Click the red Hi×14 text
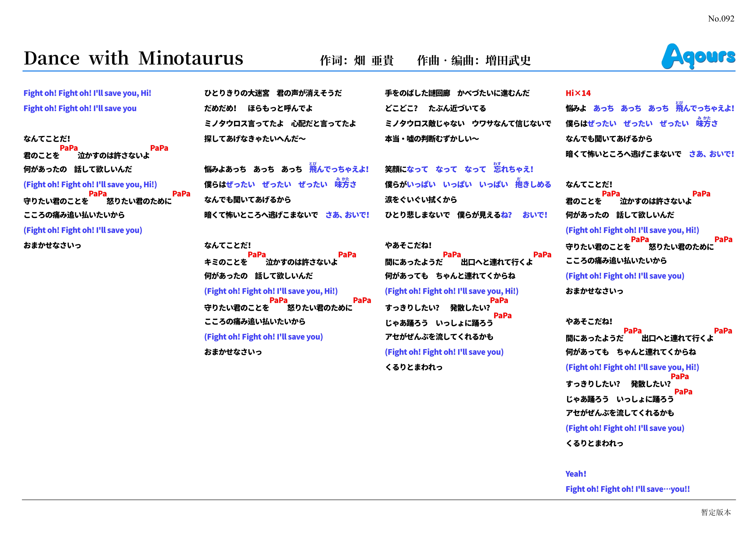The width and height of the screenshot is (756, 534). [578, 93]
